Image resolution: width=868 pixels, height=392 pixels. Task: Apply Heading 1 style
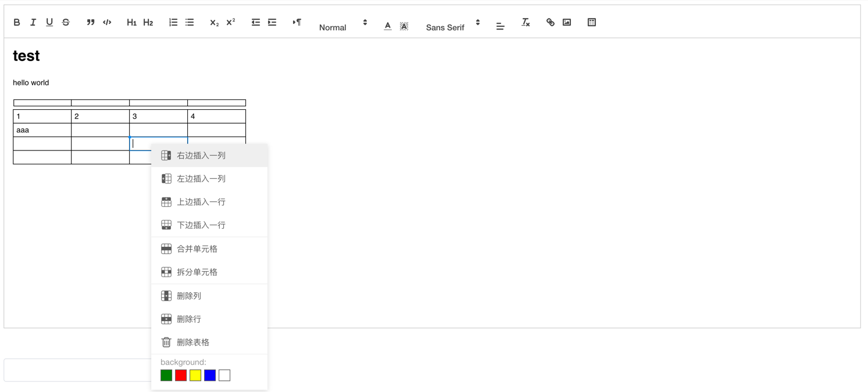(132, 22)
